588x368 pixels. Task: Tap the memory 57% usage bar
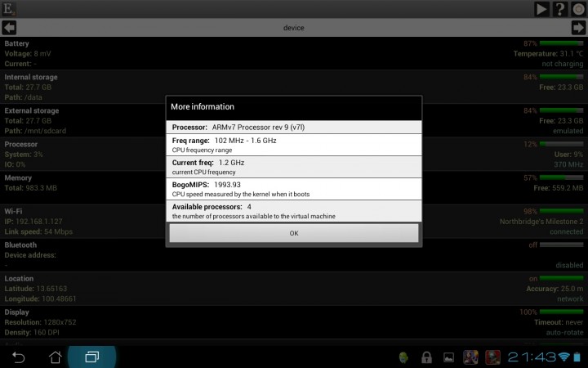point(561,177)
